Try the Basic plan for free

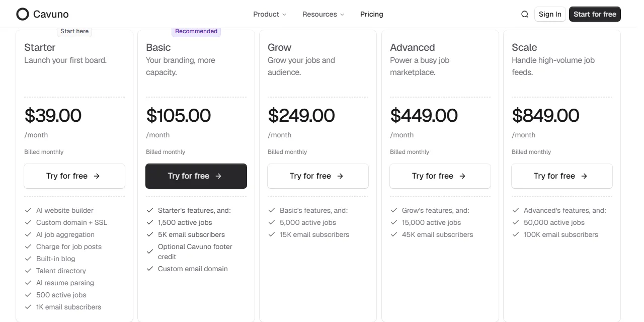pyautogui.click(x=196, y=176)
